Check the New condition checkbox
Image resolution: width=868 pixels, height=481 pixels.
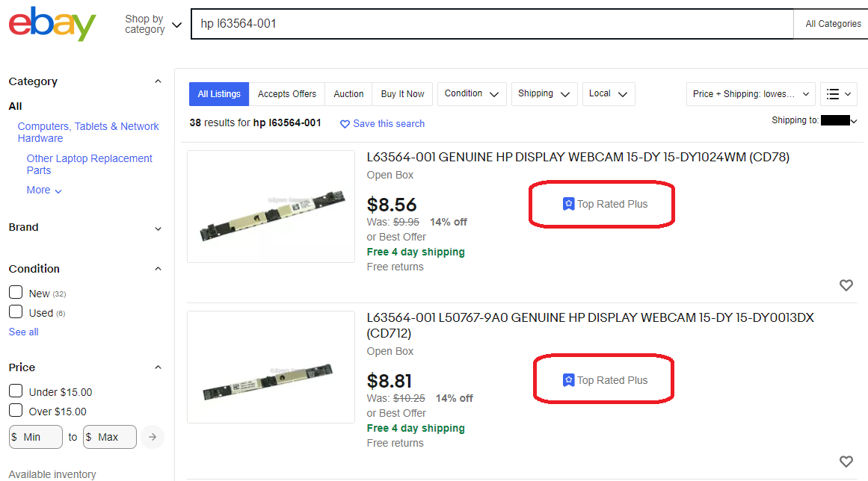(16, 293)
